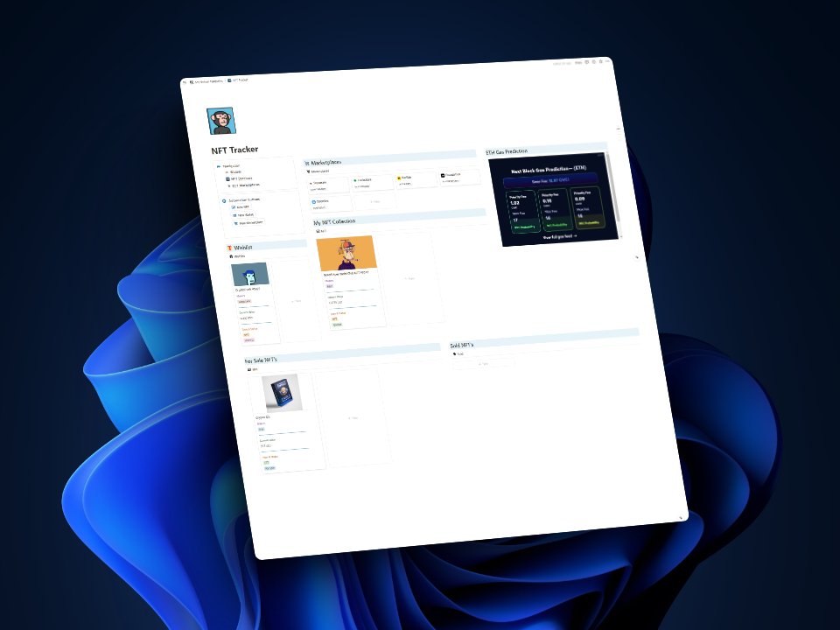Add new item in For Sale gallery
Screen dimensions: 840x630
[353, 418]
